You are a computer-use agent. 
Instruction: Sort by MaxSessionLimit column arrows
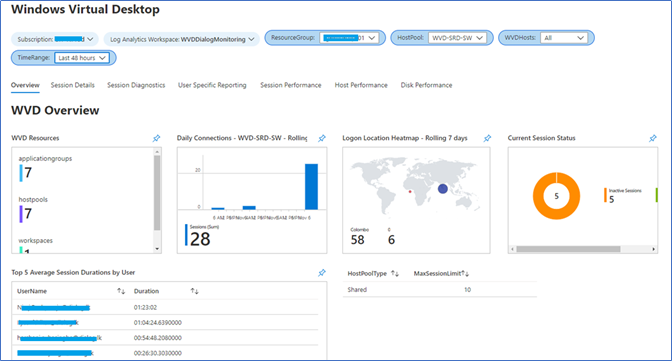(x=465, y=274)
